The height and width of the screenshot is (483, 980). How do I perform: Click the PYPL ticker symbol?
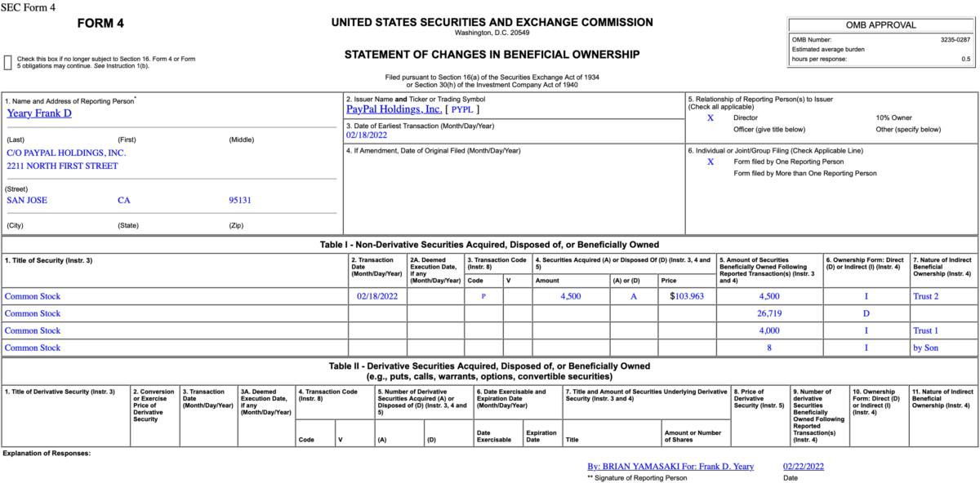462,109
